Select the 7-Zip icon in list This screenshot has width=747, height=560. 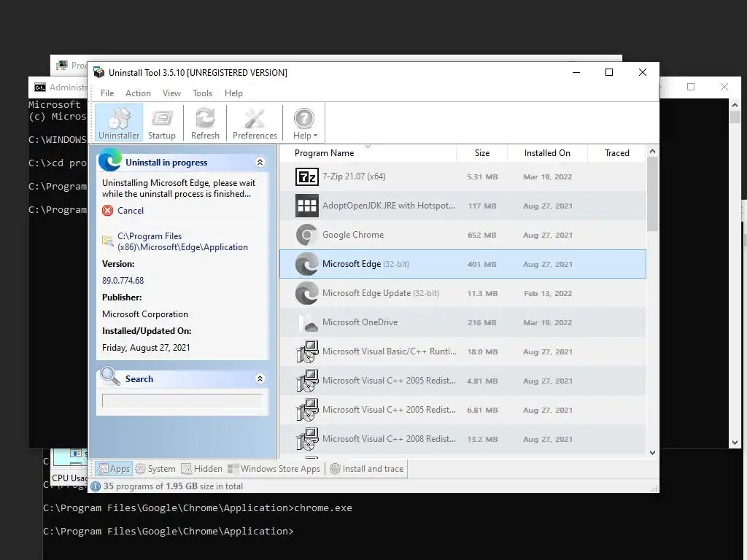click(307, 176)
